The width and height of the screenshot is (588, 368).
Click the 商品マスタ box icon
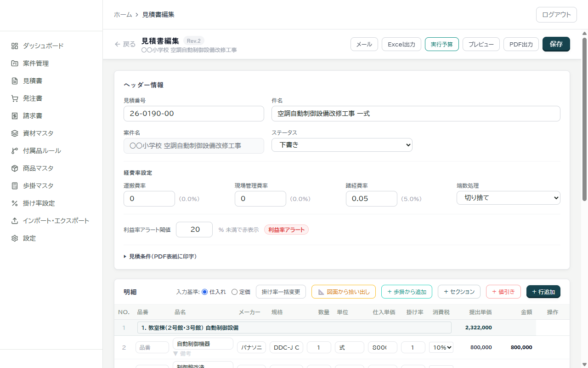tap(15, 168)
